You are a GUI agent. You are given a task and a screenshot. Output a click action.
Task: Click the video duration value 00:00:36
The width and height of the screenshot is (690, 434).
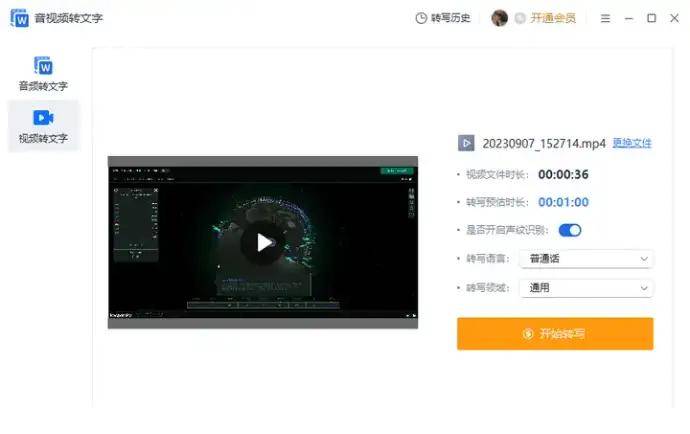point(563,175)
